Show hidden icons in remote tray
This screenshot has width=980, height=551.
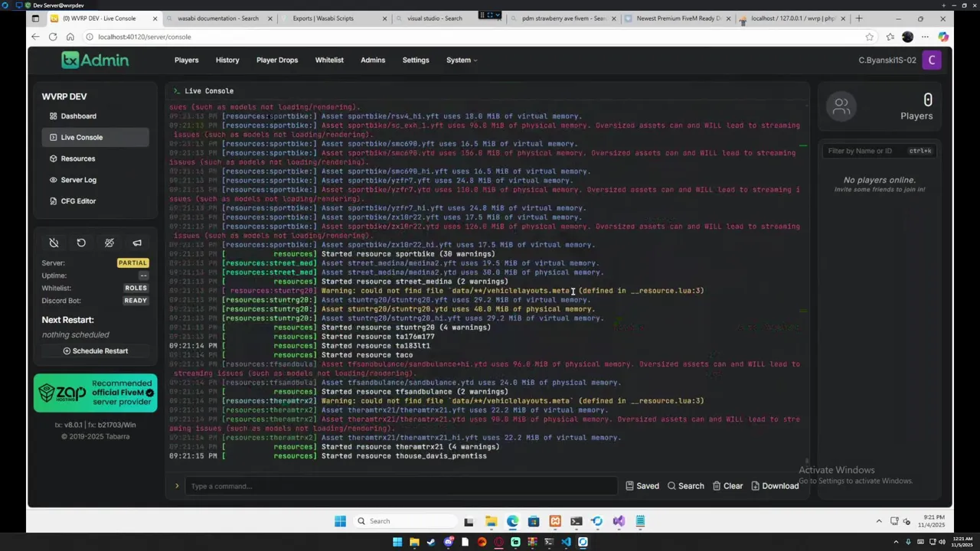[x=879, y=521]
